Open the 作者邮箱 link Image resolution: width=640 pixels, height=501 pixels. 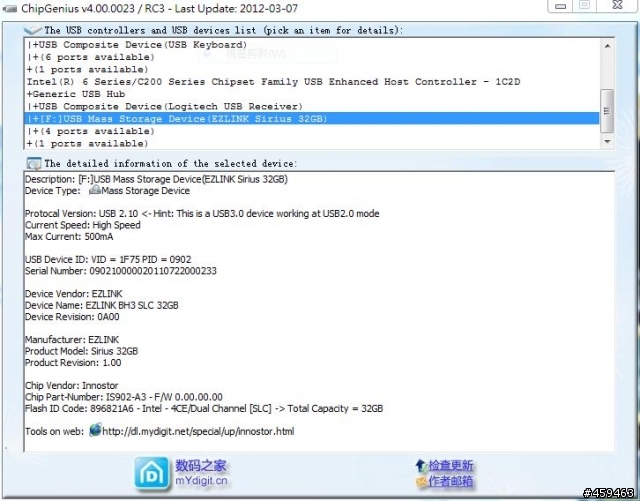pyautogui.click(x=451, y=481)
